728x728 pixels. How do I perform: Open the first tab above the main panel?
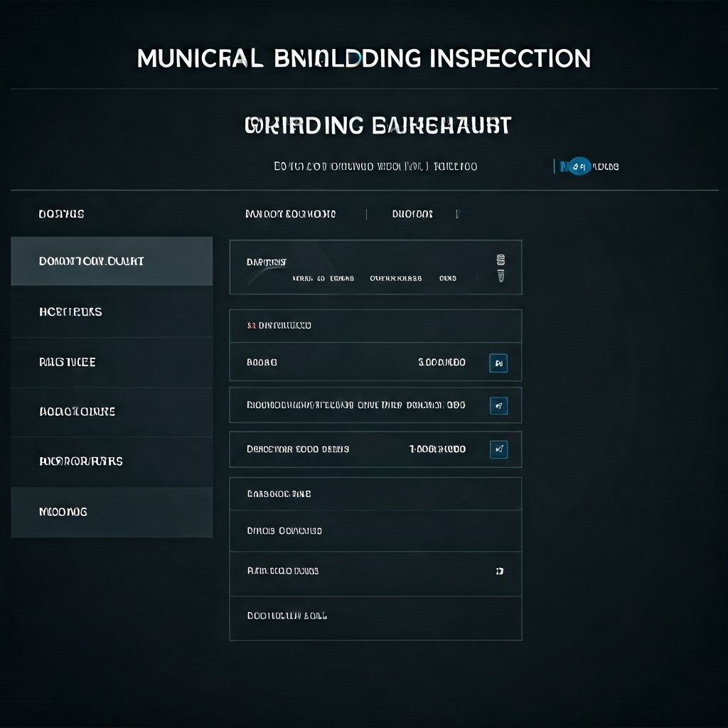tap(290, 214)
